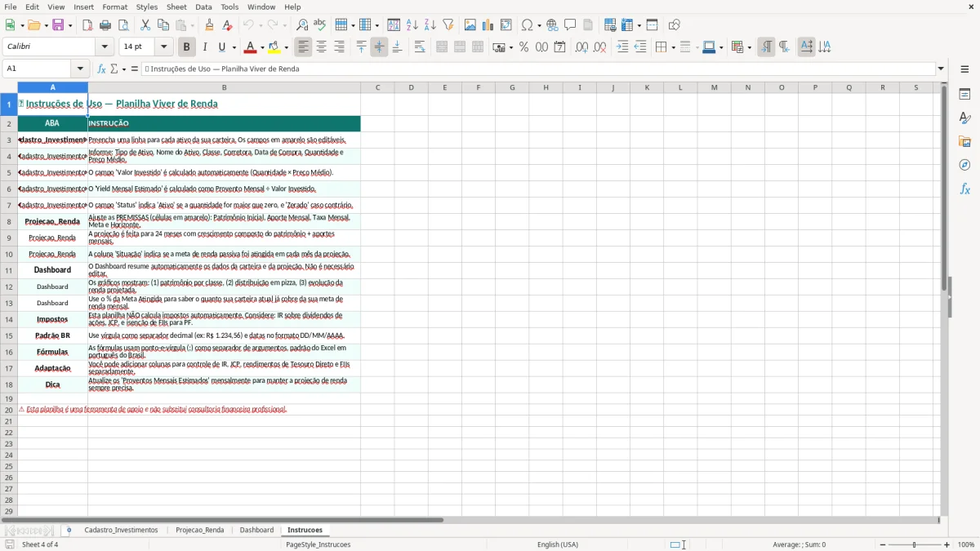Toggle Italic formatting
The image size is (980, 551).
click(x=205, y=47)
